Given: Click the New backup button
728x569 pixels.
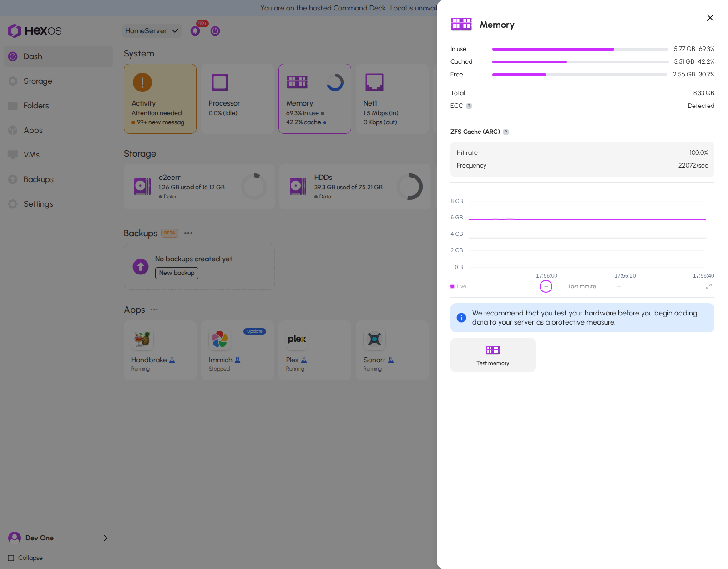Looking at the screenshot, I should click(x=177, y=273).
